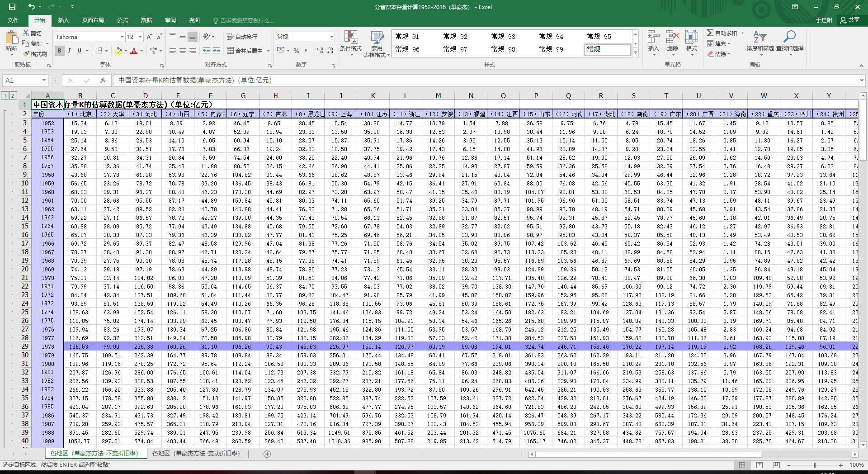This screenshot has width=868, height=474.
Task: Expand the Tahoma font name dropdown
Action: coord(122,37)
